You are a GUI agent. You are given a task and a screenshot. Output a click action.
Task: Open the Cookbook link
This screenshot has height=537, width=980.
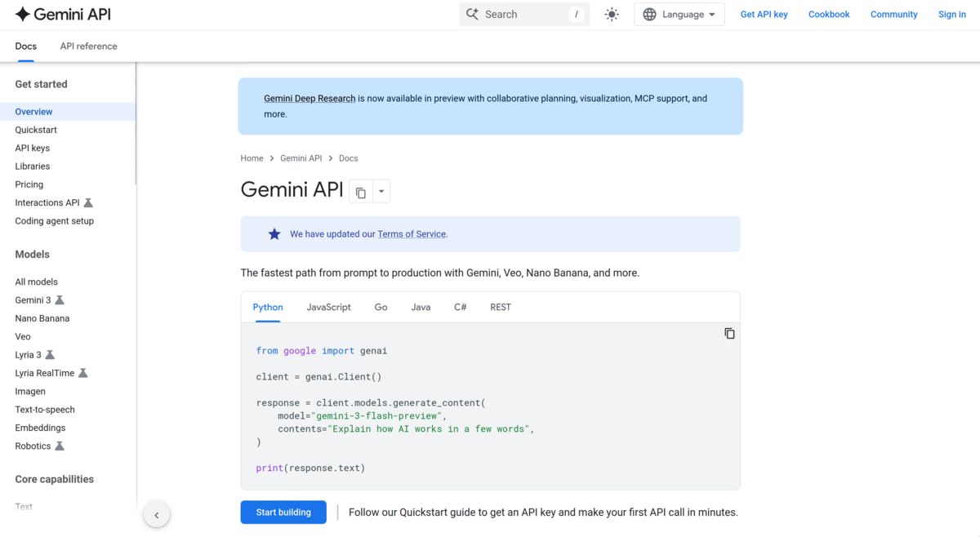pos(829,15)
